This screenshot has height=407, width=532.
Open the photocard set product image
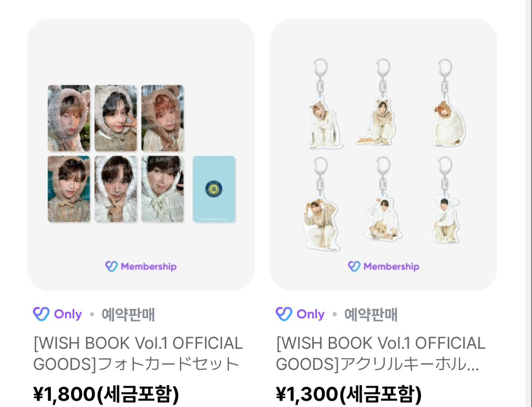tap(141, 155)
